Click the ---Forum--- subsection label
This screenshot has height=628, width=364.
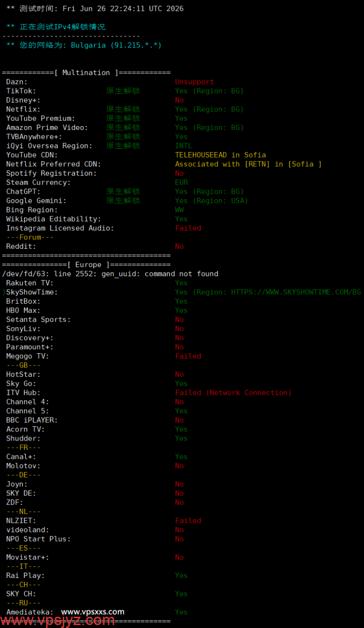[x=30, y=237]
